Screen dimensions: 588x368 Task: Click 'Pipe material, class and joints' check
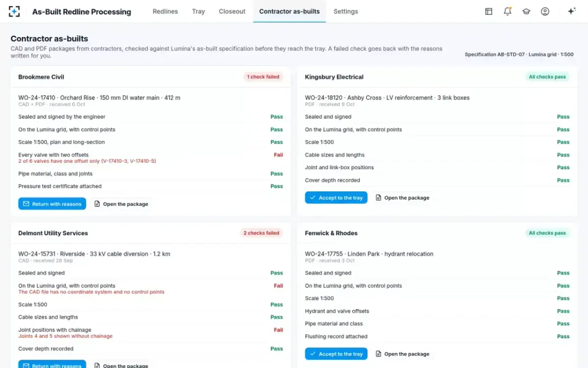pos(55,174)
